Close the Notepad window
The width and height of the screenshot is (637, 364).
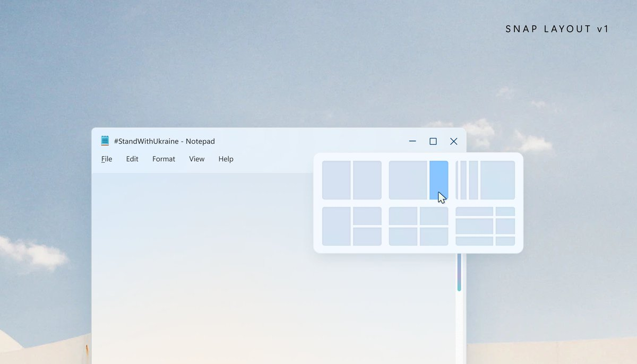[453, 141]
